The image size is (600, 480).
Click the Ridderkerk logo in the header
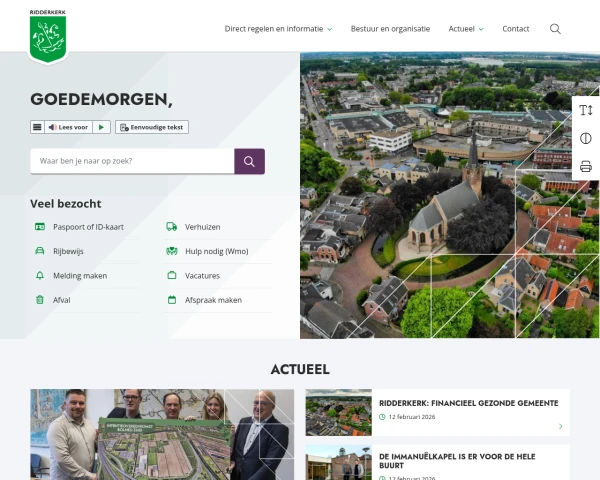coord(47,37)
